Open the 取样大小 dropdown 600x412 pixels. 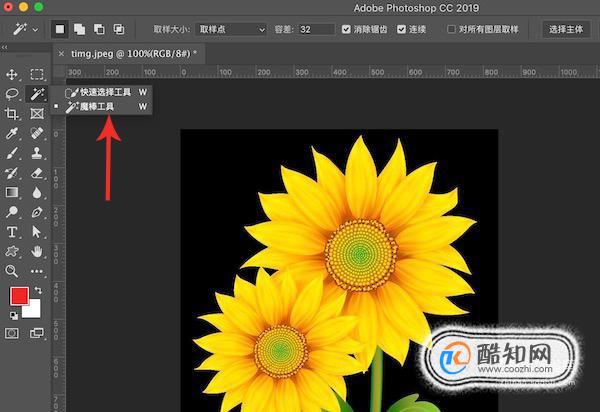click(231, 29)
